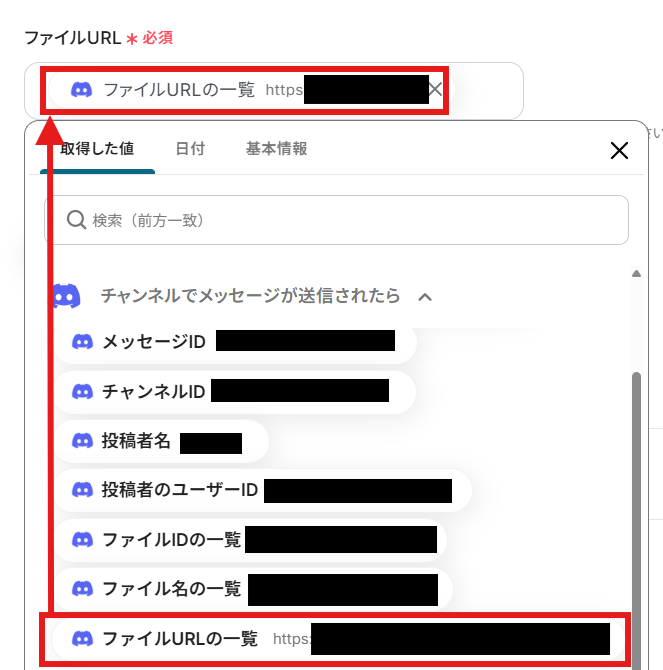Click the Discord icon on ファイル名の一覧 row

pyautogui.click(x=82, y=589)
